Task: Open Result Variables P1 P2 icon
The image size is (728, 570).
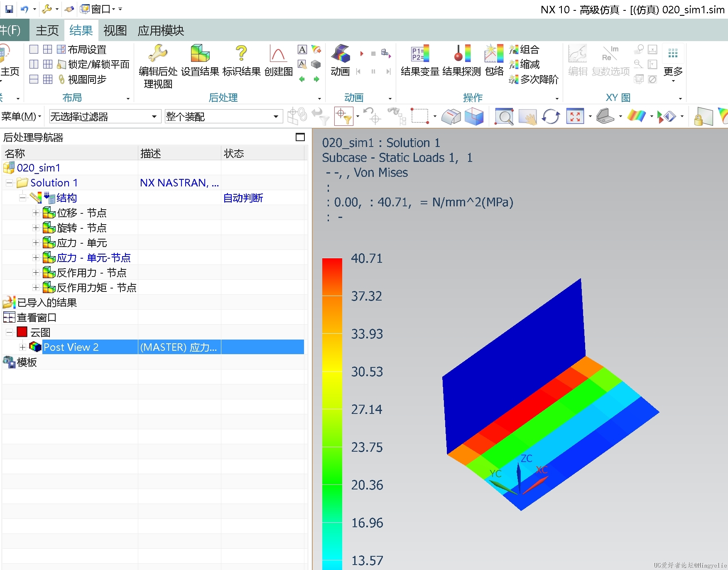Action: 420,53
